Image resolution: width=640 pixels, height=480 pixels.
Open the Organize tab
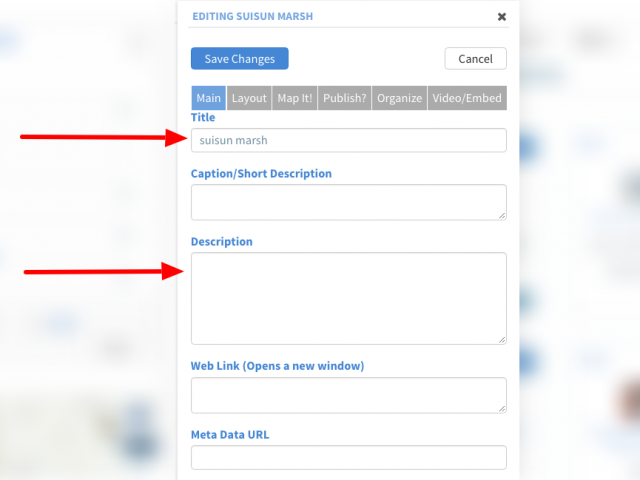[399, 98]
